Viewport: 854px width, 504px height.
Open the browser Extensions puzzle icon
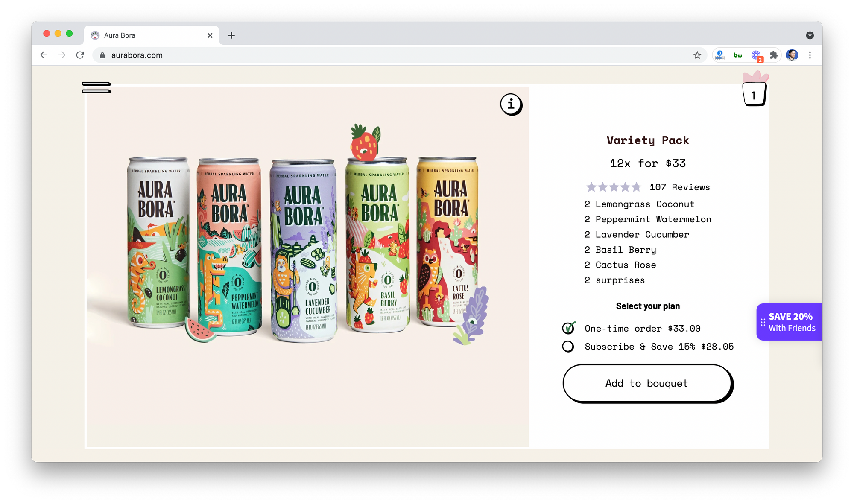(x=774, y=55)
